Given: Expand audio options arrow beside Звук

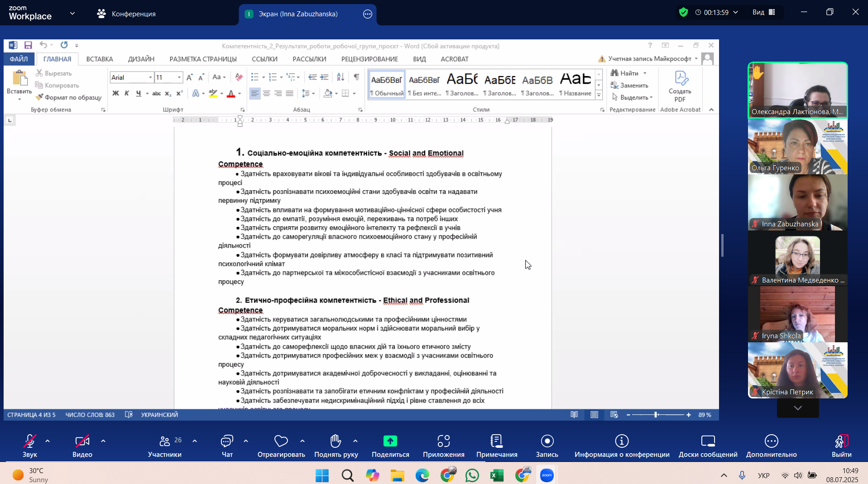Looking at the screenshot, I should [48, 441].
